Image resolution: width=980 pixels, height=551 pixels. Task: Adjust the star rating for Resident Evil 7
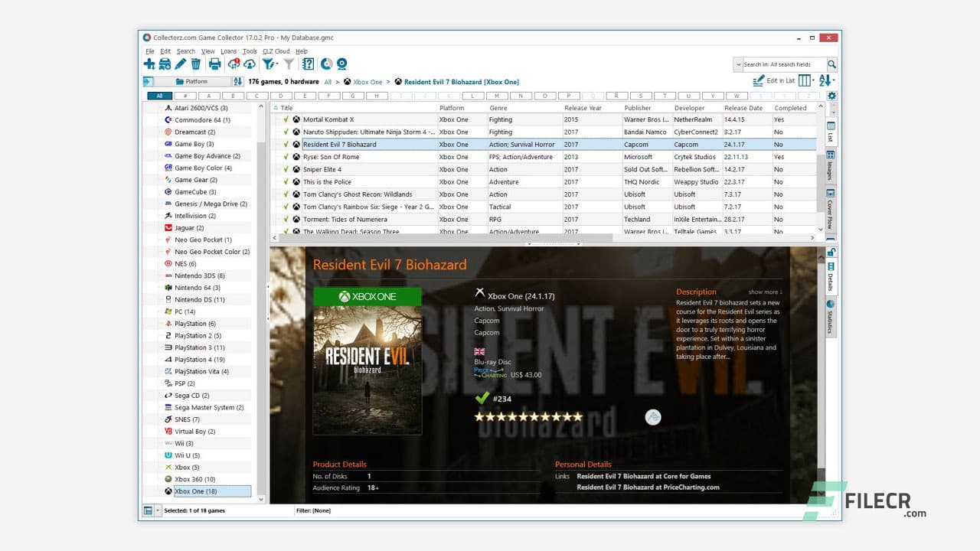528,416
